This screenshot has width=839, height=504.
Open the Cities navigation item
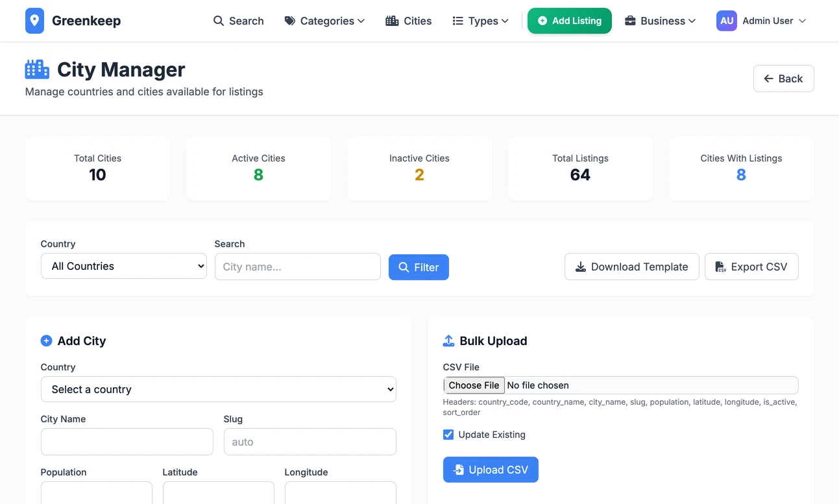point(409,21)
